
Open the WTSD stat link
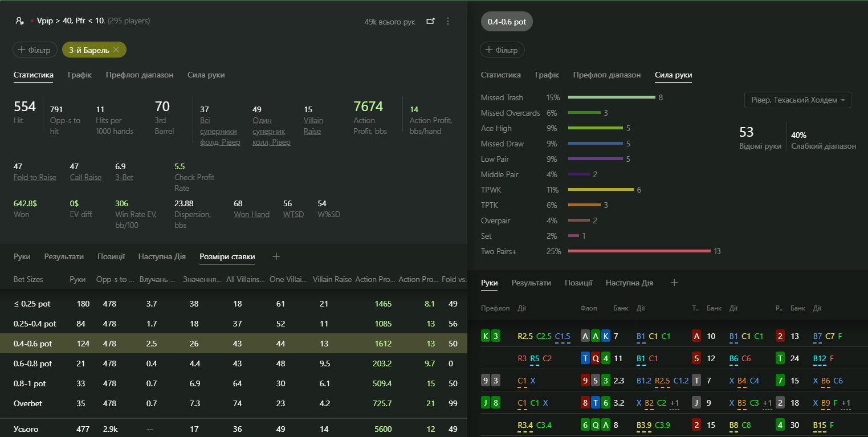pyautogui.click(x=294, y=214)
